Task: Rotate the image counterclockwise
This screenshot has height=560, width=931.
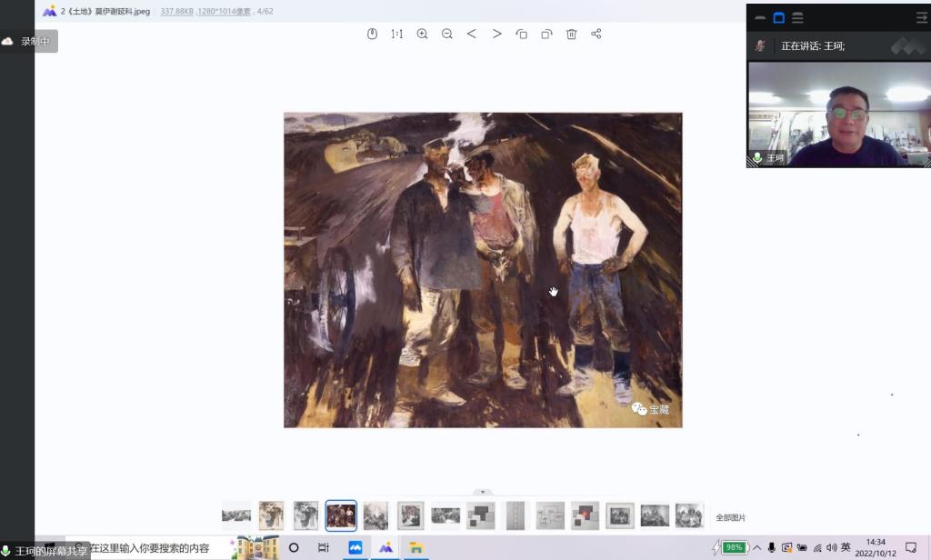Action: pyautogui.click(x=522, y=34)
